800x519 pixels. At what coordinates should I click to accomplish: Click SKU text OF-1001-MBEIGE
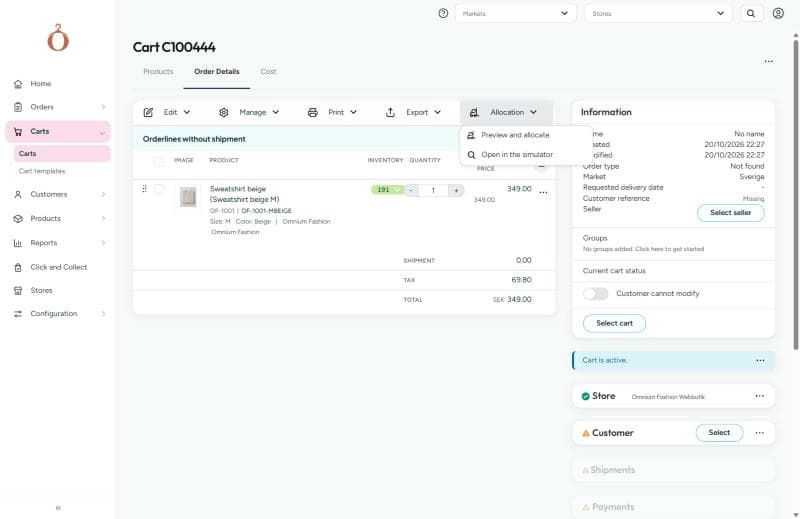(x=266, y=211)
